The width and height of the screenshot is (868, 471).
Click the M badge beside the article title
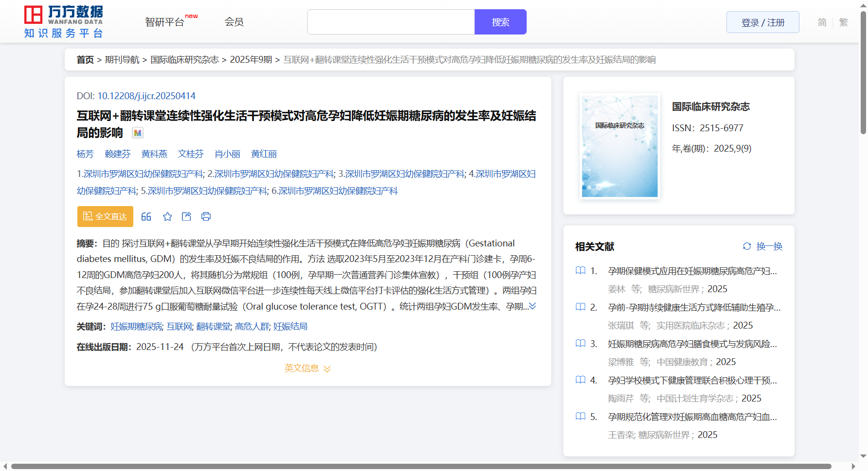click(138, 133)
